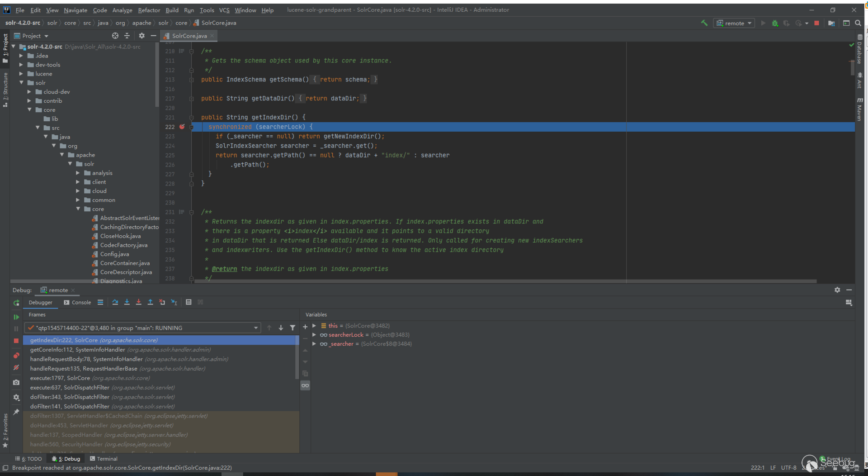
Task: Click the Step Into debugger icon
Action: point(127,302)
